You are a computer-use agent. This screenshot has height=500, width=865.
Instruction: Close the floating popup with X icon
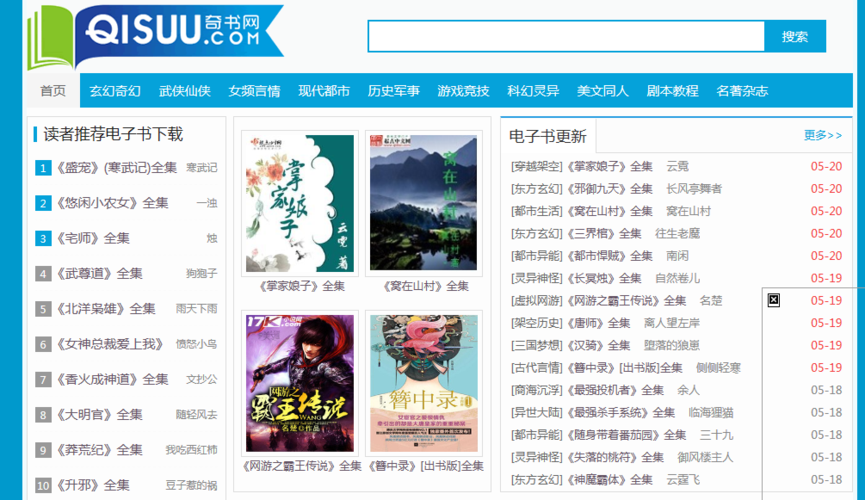click(773, 300)
